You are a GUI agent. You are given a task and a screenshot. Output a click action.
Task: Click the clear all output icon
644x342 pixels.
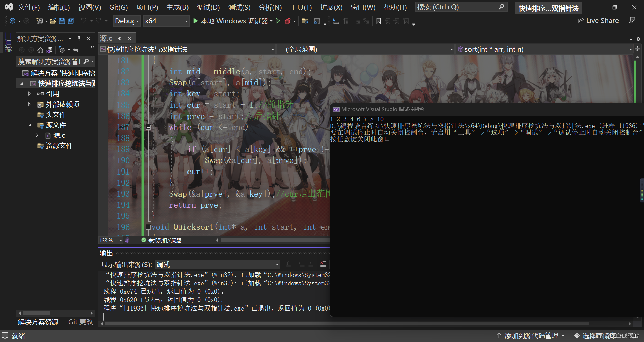[x=323, y=264]
